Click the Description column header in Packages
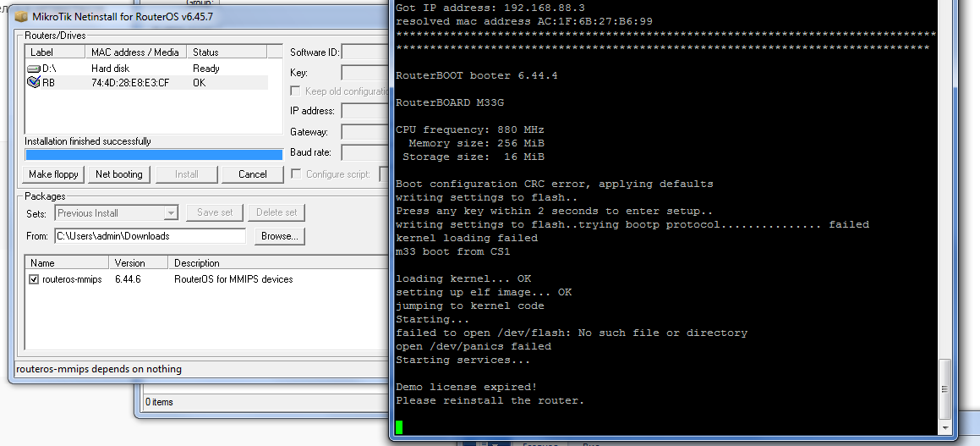 click(278, 262)
